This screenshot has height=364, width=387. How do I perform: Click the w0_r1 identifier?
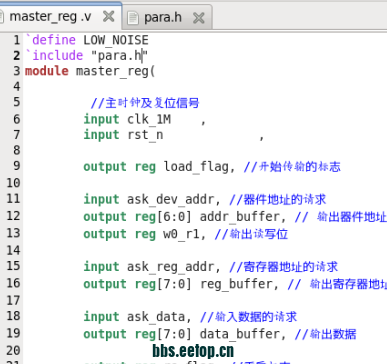click(181, 234)
